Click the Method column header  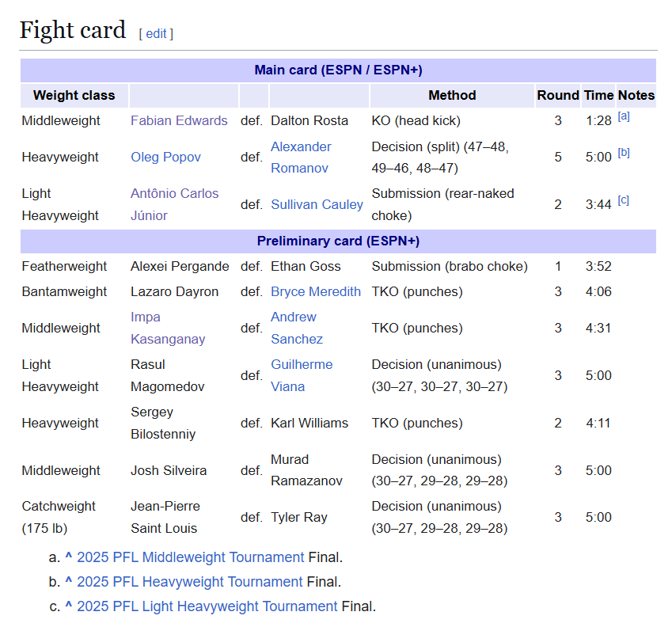pyautogui.click(x=452, y=95)
